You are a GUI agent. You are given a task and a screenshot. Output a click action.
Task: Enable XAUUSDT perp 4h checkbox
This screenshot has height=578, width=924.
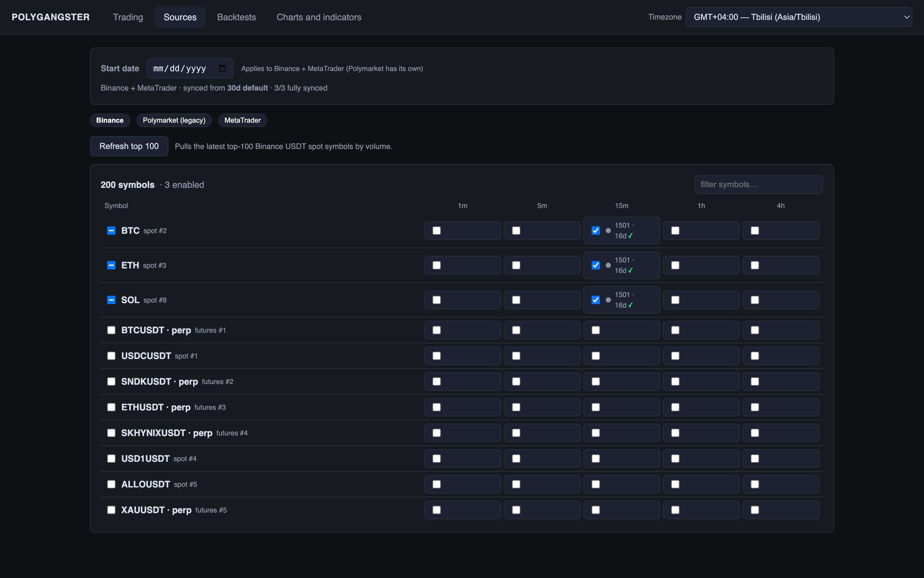point(755,510)
